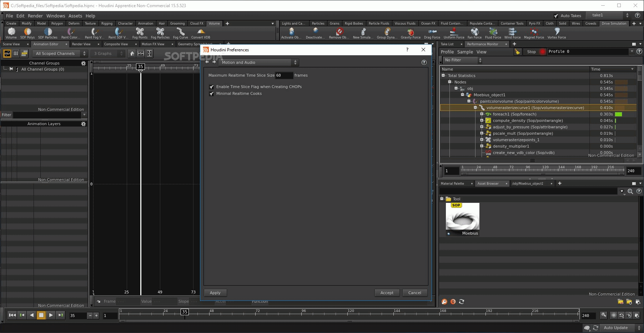
Task: Click the Maximum Realtime Time Slice Size field
Action: [284, 76]
